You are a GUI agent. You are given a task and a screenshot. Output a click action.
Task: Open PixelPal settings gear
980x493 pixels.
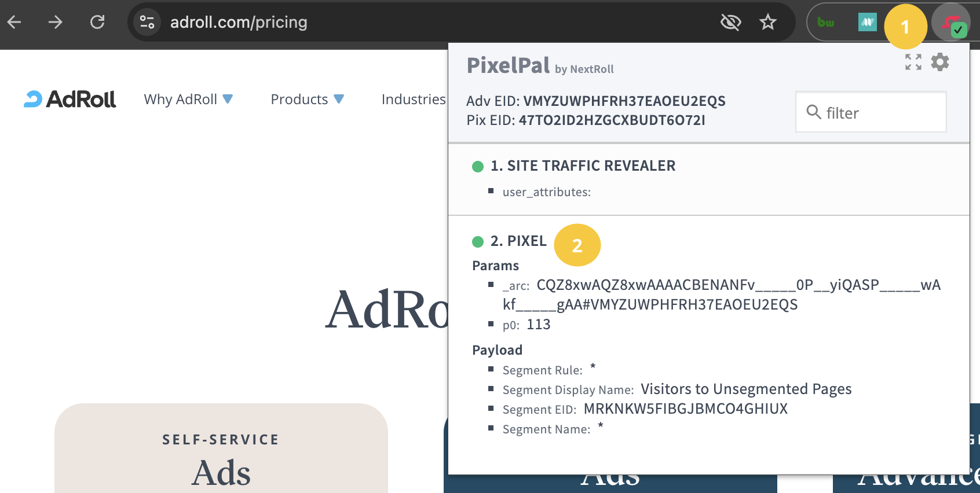[940, 62]
